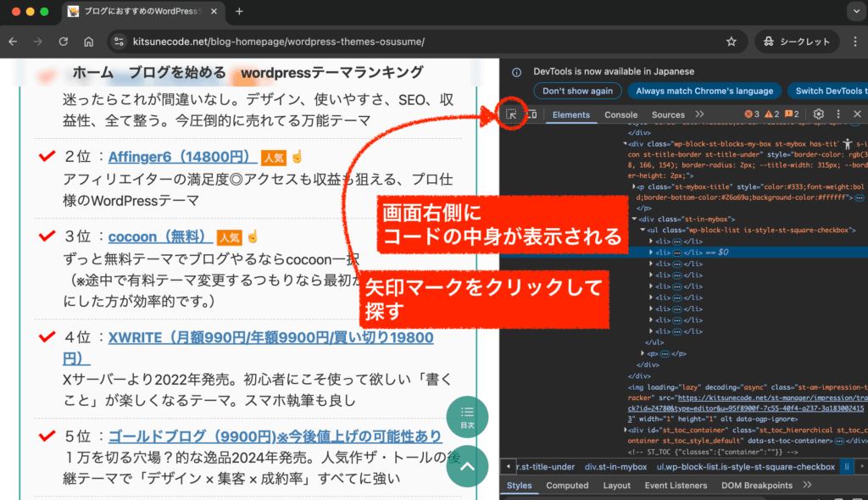Click the yellow warning count badge
The height and width of the screenshot is (500, 868).
(771, 114)
